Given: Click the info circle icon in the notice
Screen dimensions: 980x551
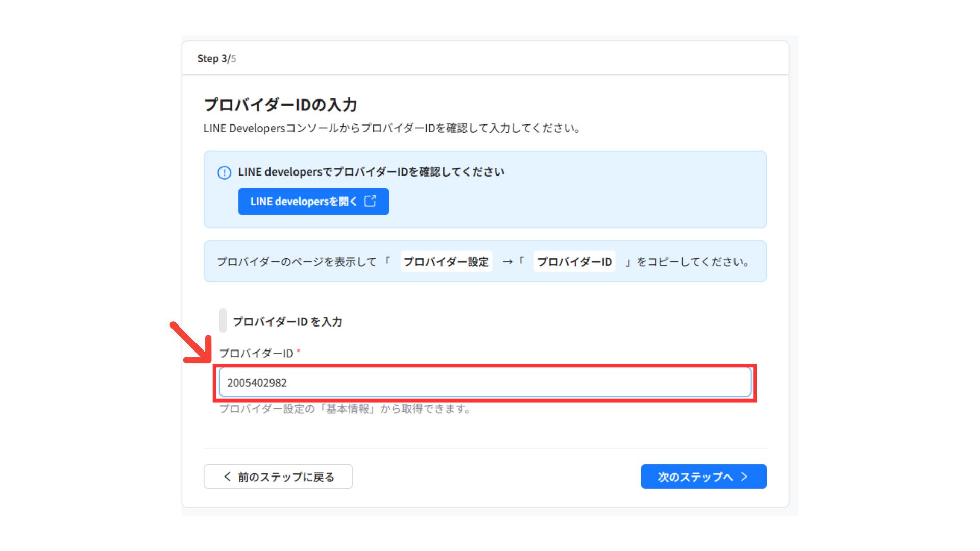Looking at the screenshot, I should coord(224,172).
